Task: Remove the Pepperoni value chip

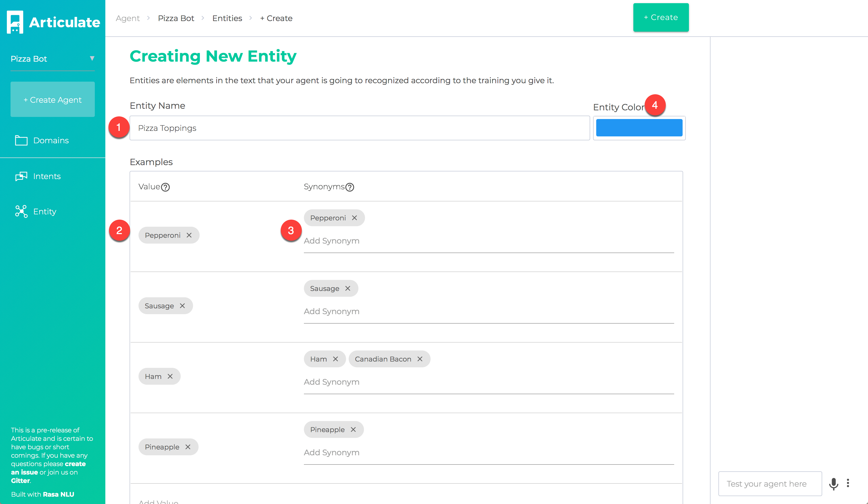Action: pyautogui.click(x=189, y=235)
